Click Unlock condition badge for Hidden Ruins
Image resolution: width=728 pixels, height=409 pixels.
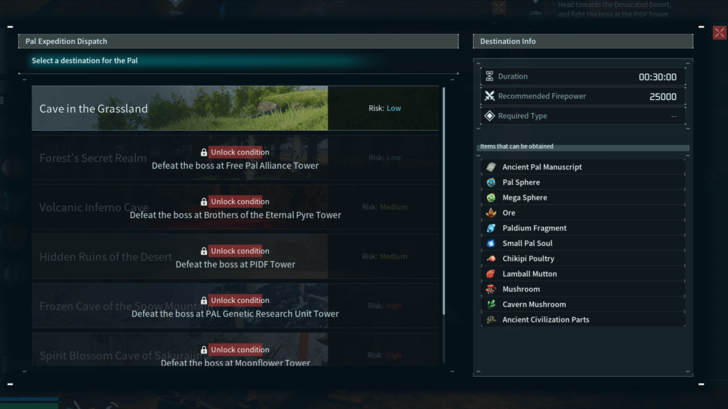pyautogui.click(x=240, y=251)
